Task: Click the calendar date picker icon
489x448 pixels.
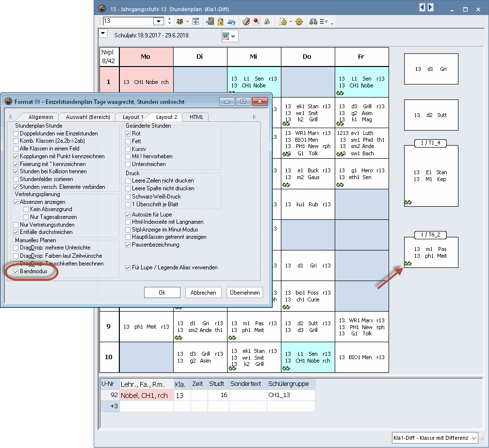Action: [226, 36]
